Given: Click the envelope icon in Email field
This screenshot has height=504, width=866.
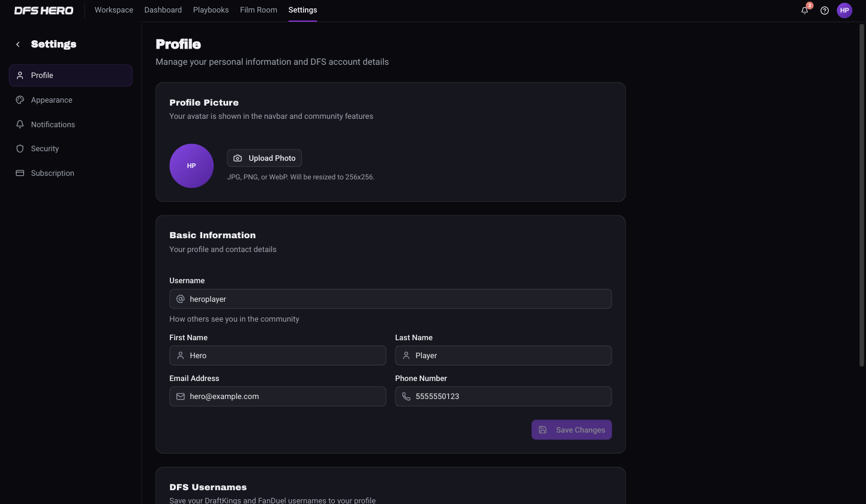Looking at the screenshot, I should [x=180, y=396].
